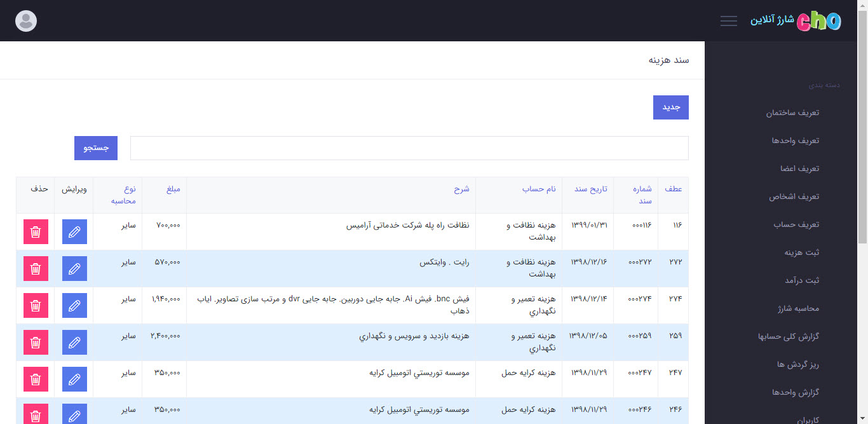The height and width of the screenshot is (424, 868).
Task: Open گزارش واحدها in sidebar
Action: point(796,392)
